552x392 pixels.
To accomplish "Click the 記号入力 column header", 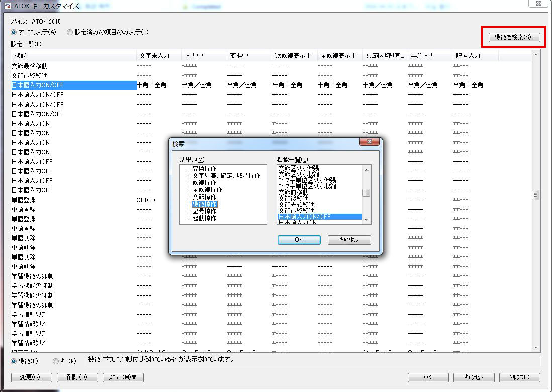I will coord(476,56).
